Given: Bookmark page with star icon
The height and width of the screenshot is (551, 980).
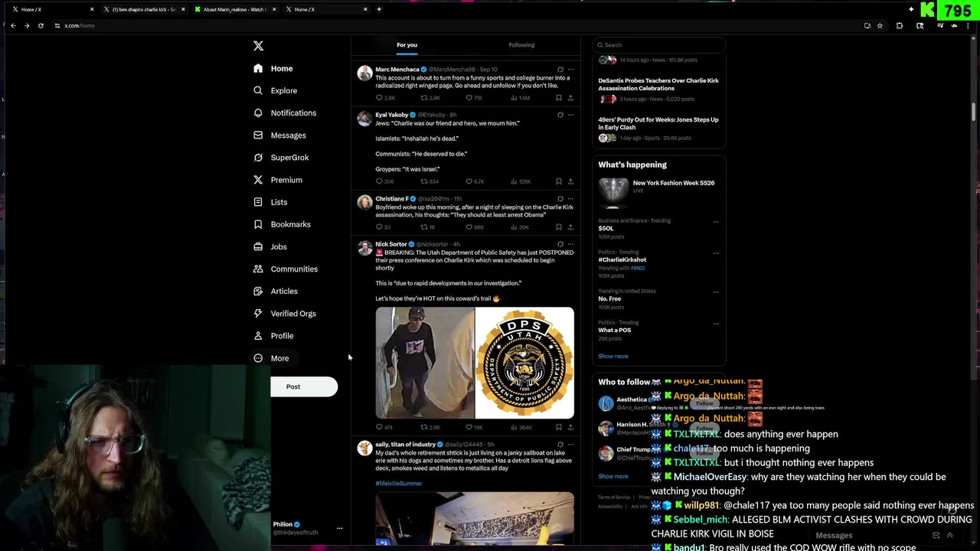Looking at the screenshot, I should coord(880,25).
